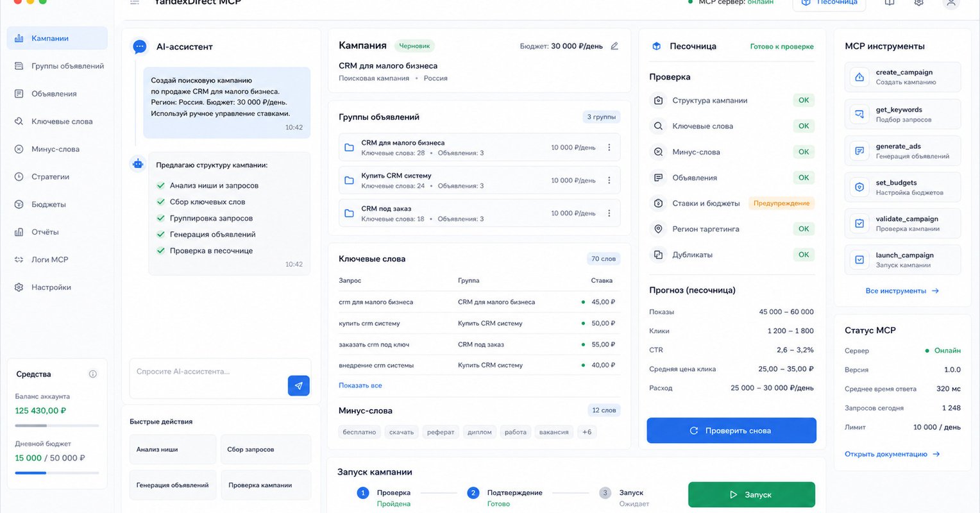980x513 pixels.
Task: Open the Кампании sidebar section
Action: pos(57,38)
